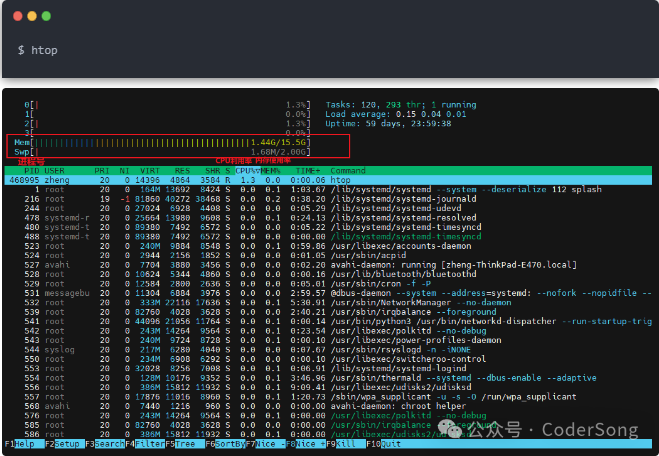The image size is (659, 456).
Task: Sort by the PRI column header
Action: click(x=102, y=171)
